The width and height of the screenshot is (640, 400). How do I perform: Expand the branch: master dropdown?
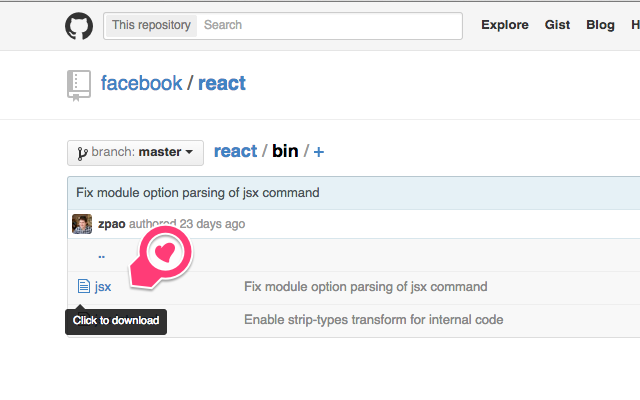pyautogui.click(x=135, y=152)
